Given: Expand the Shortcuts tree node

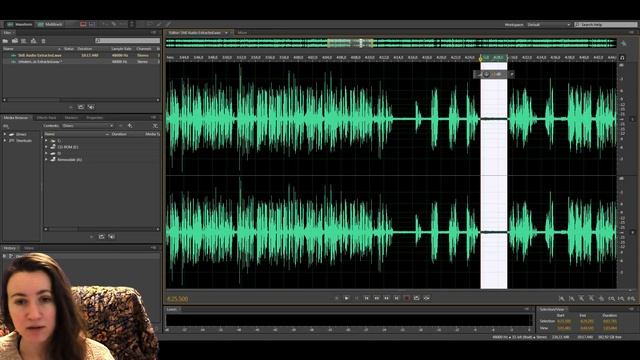Looking at the screenshot, I should pos(5,140).
